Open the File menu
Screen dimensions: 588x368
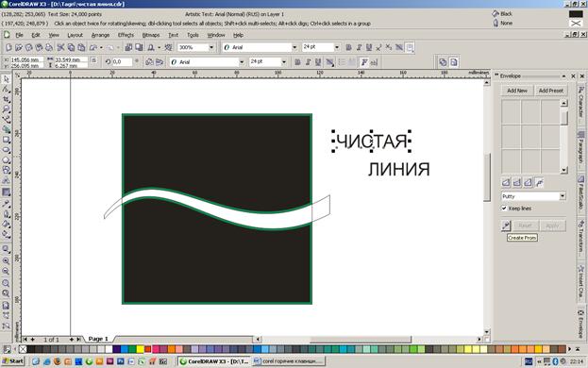point(19,35)
